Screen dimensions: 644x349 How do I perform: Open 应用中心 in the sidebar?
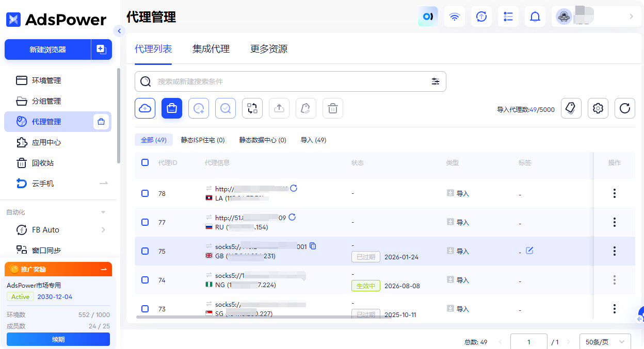pos(58,142)
